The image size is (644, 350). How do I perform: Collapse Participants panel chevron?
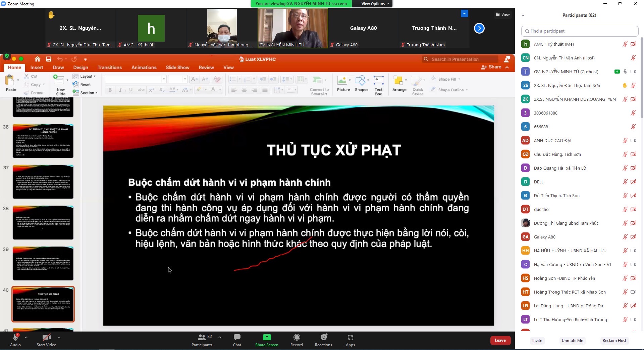click(523, 15)
